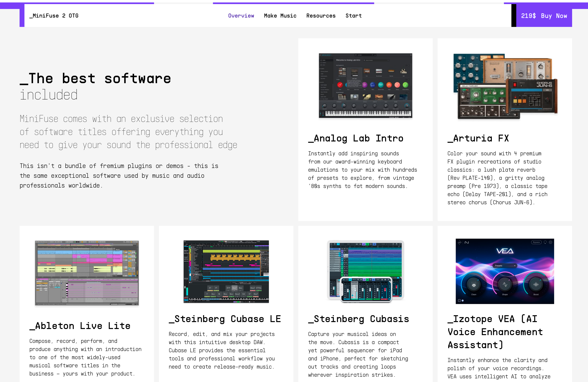
Task: Click the Boost knob waveform icon
Action: (x=536, y=285)
